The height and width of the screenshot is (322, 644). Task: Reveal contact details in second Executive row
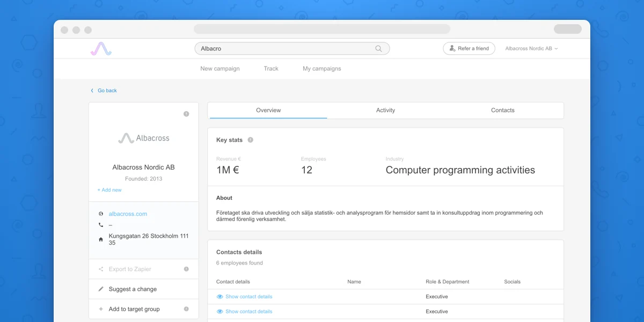click(244, 312)
